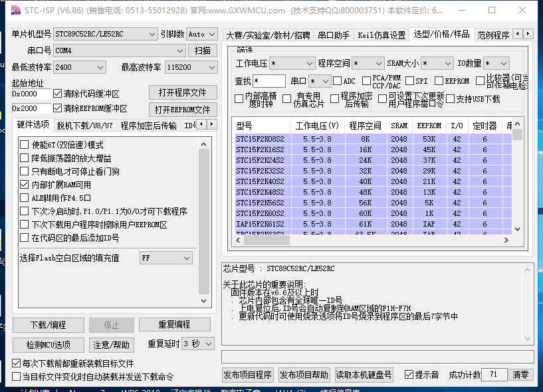The image size is (543, 392).
Task: Toggle 降低振荡器的放大增益 checkbox
Action: (x=24, y=158)
